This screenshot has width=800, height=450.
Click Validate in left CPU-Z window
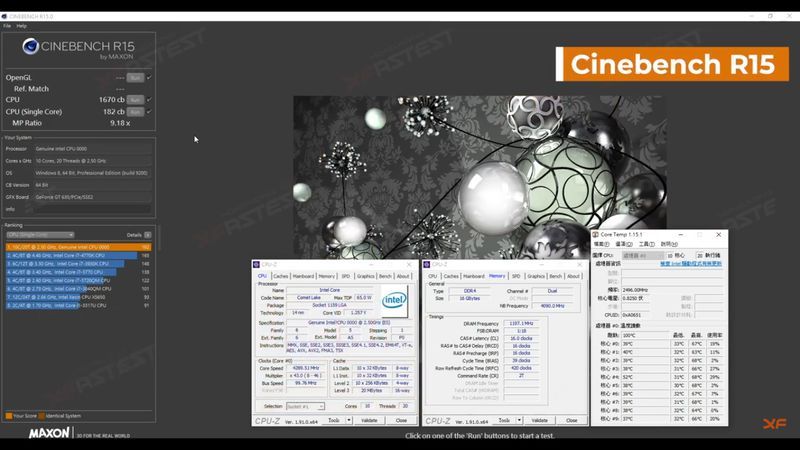(369, 420)
